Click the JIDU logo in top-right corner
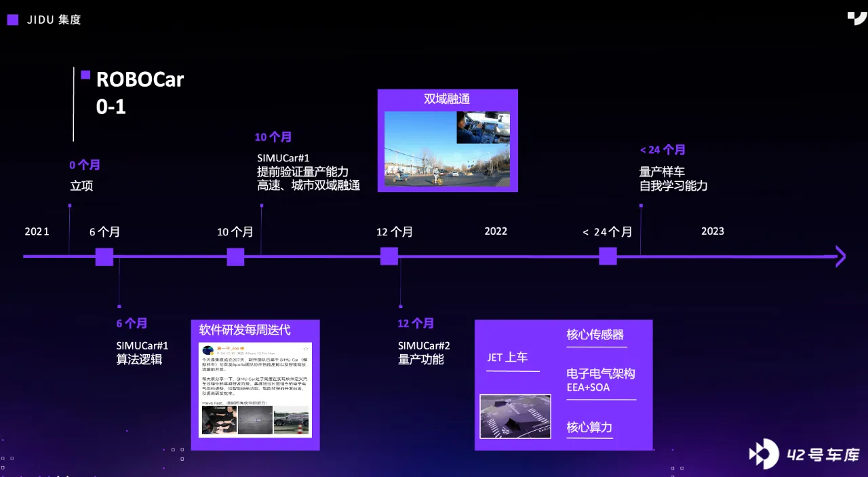This screenshot has height=477, width=868. click(x=856, y=18)
